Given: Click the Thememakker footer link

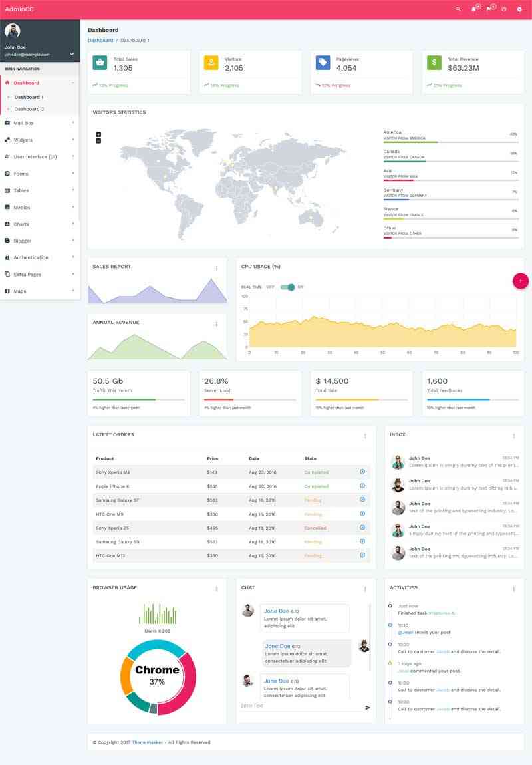Looking at the screenshot, I should tap(146, 742).
